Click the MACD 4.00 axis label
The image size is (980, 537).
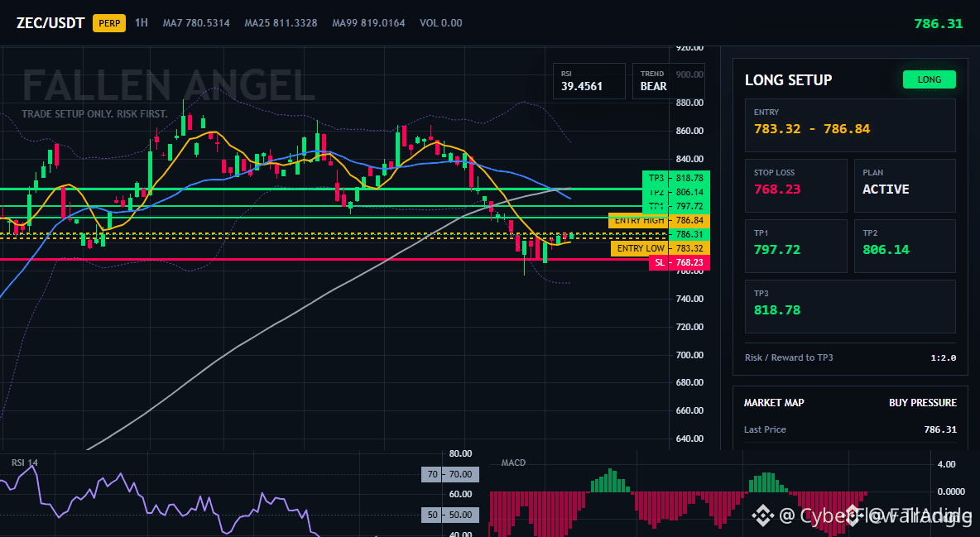coord(947,464)
